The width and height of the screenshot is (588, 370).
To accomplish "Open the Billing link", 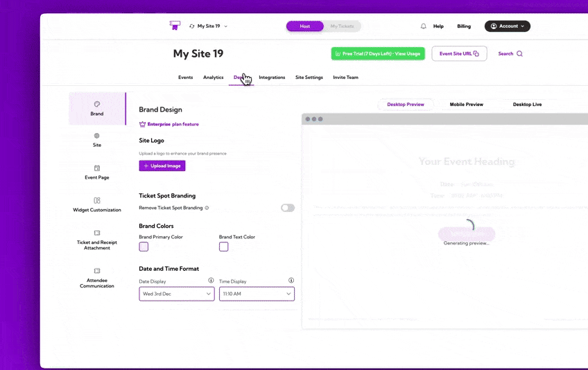I will point(464,26).
